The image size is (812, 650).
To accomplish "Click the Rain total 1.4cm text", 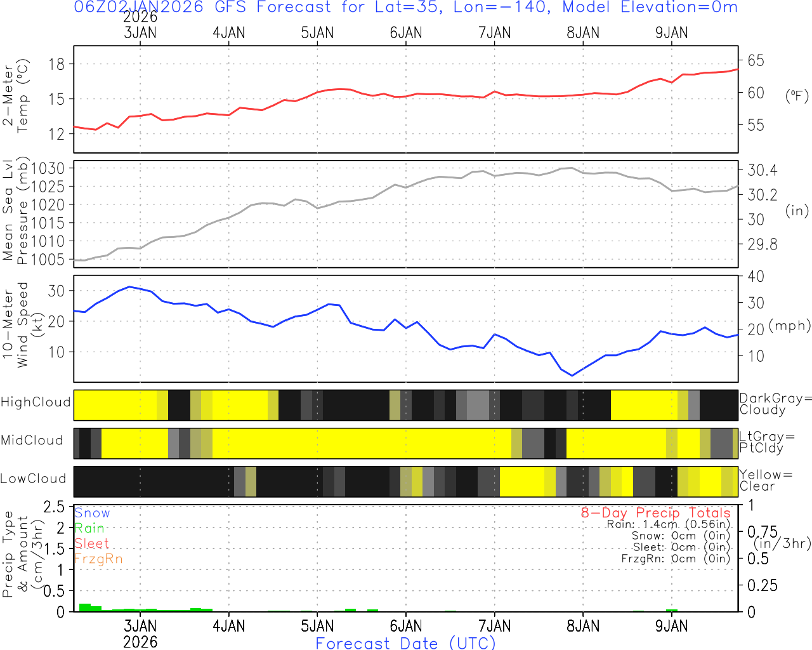I will coord(668,524).
